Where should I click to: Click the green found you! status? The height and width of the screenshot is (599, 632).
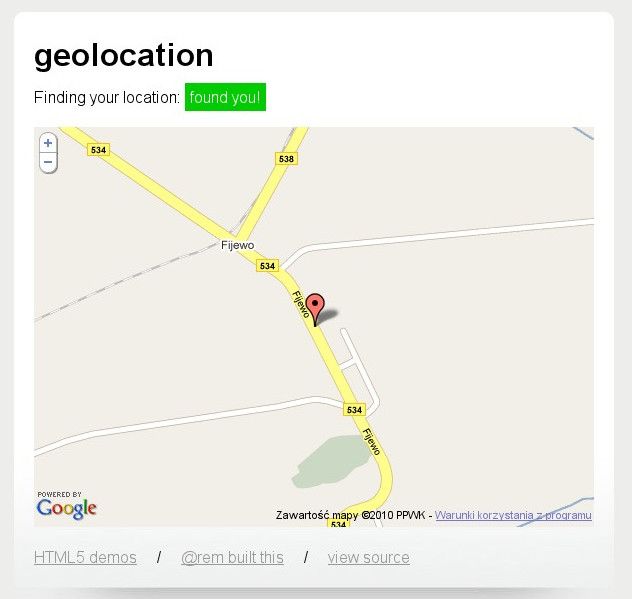click(x=225, y=97)
